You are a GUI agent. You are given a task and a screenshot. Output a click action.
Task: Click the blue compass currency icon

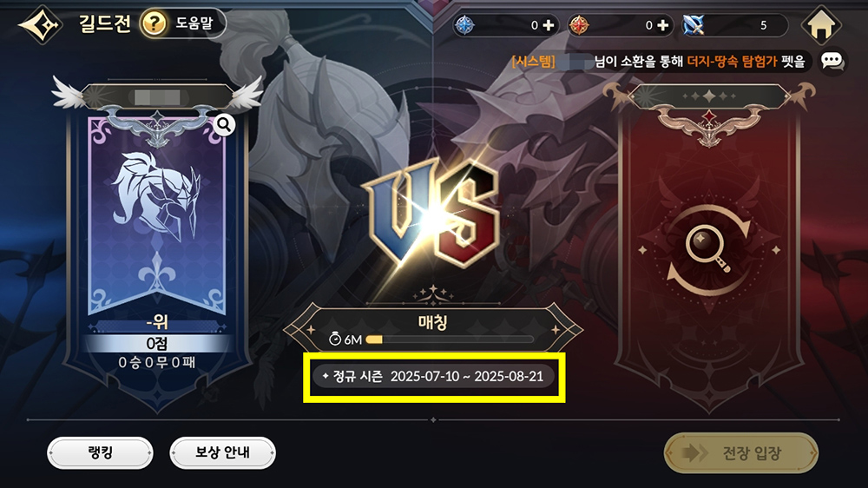(x=464, y=25)
